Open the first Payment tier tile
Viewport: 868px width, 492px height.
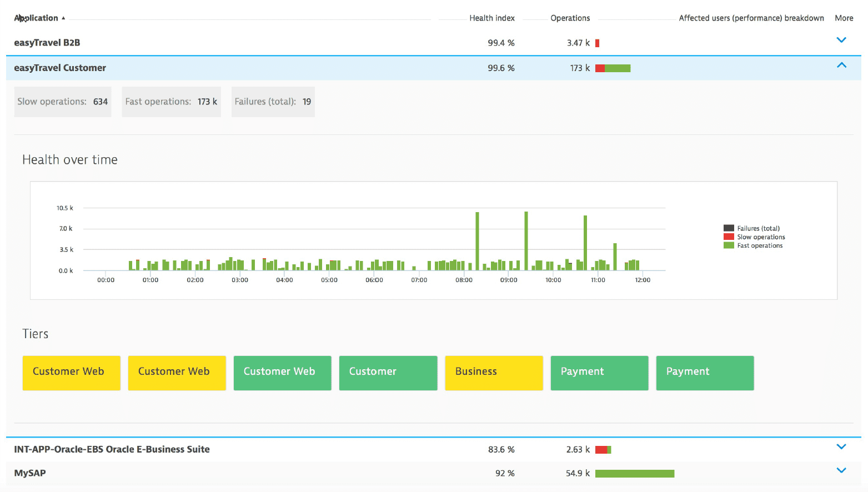coord(599,373)
